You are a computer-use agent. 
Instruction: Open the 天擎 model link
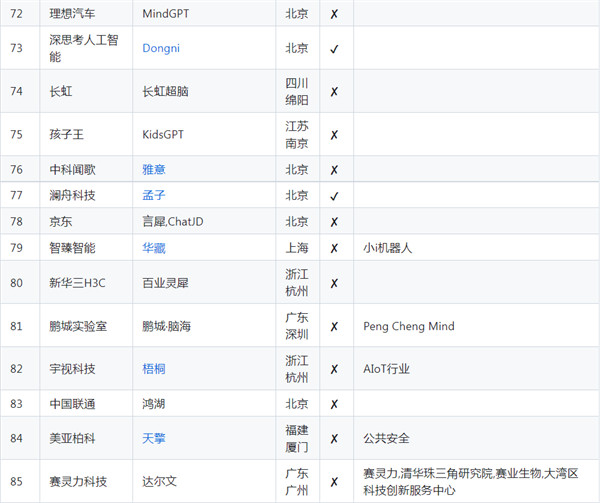click(154, 438)
